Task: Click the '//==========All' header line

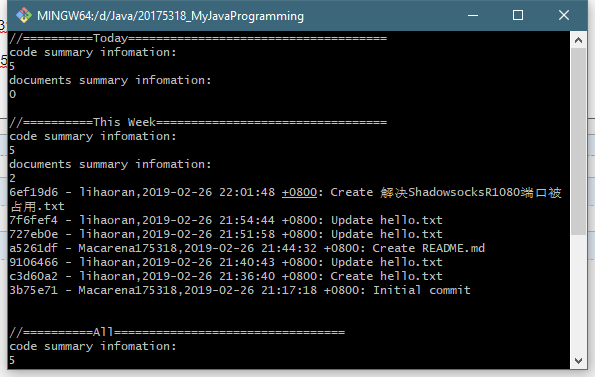Action: coord(177,332)
